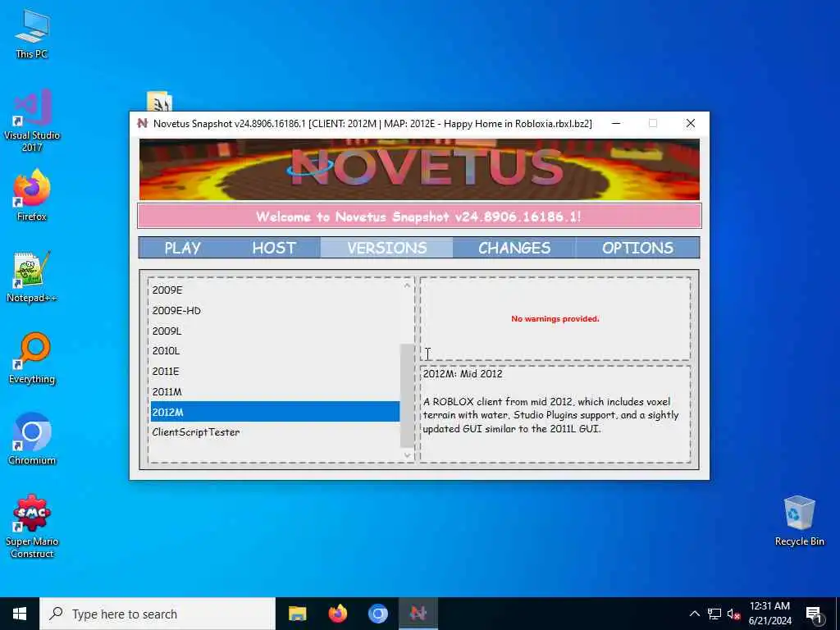The width and height of the screenshot is (840, 630).
Task: Click the client list scrollbar thumb
Action: 407,395
